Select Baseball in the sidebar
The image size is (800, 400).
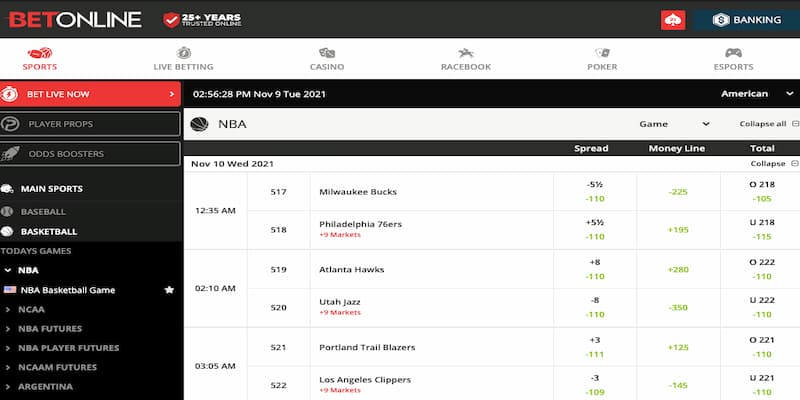[x=43, y=212]
